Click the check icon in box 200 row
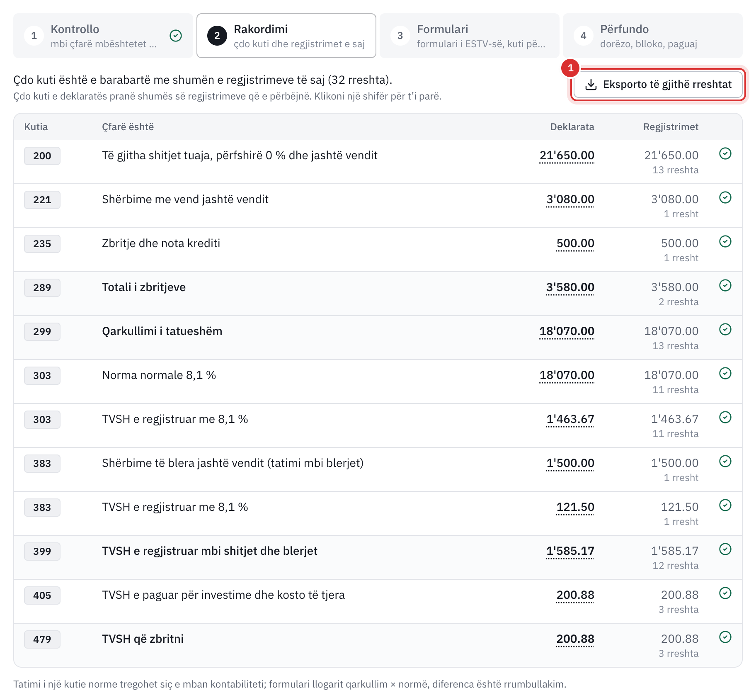Viewport: 756px width, 700px height. [x=725, y=154]
